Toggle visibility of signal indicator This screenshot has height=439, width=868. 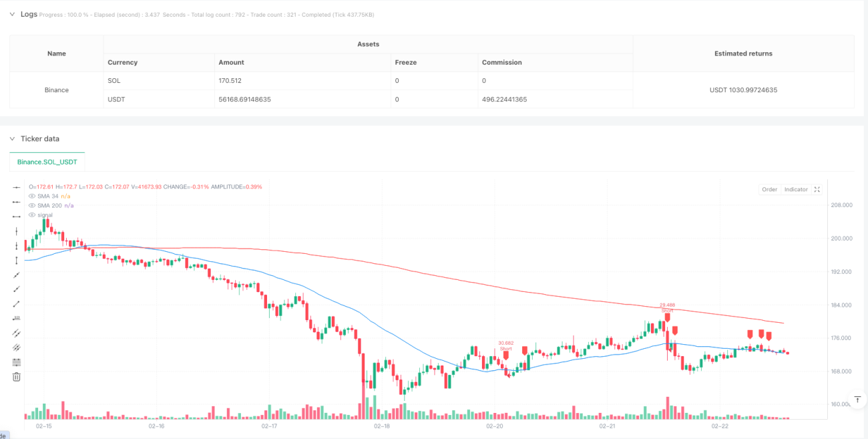[x=32, y=214]
